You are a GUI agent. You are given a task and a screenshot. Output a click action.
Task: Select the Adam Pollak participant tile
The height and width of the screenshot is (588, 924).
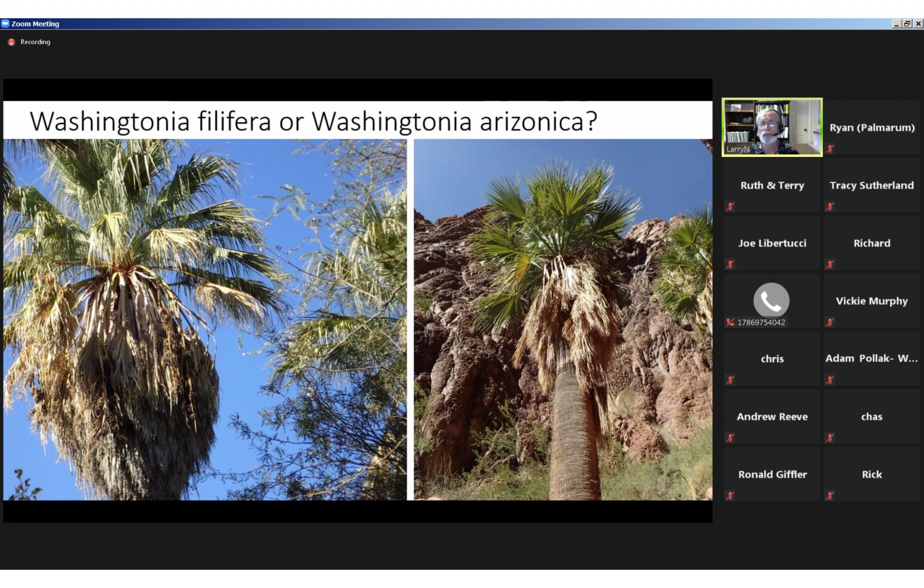[872, 358]
